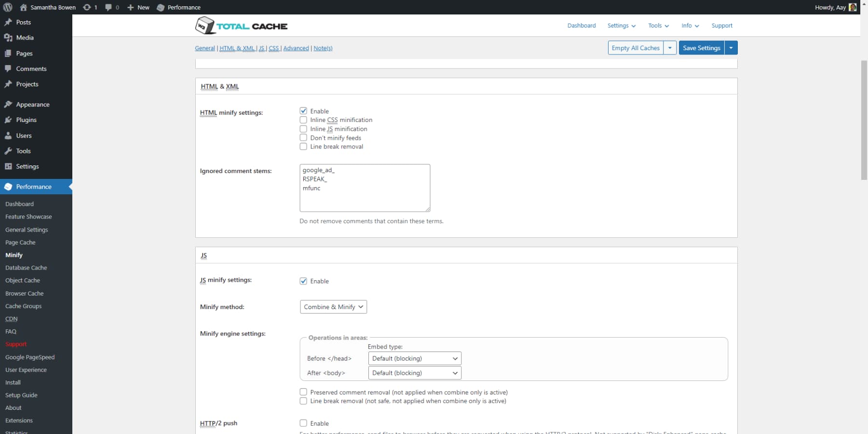
Task: Click the updates refresh icon in admin bar
Action: coord(87,7)
